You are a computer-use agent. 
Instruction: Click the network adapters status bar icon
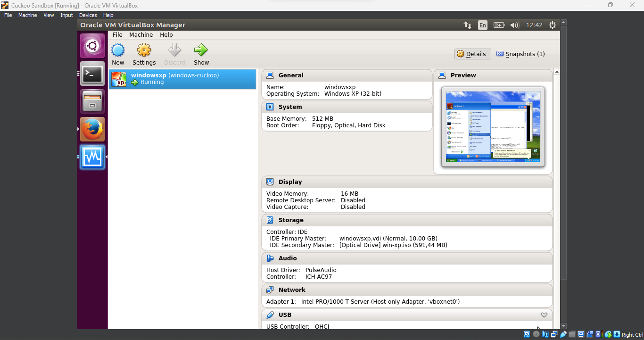coord(554,334)
